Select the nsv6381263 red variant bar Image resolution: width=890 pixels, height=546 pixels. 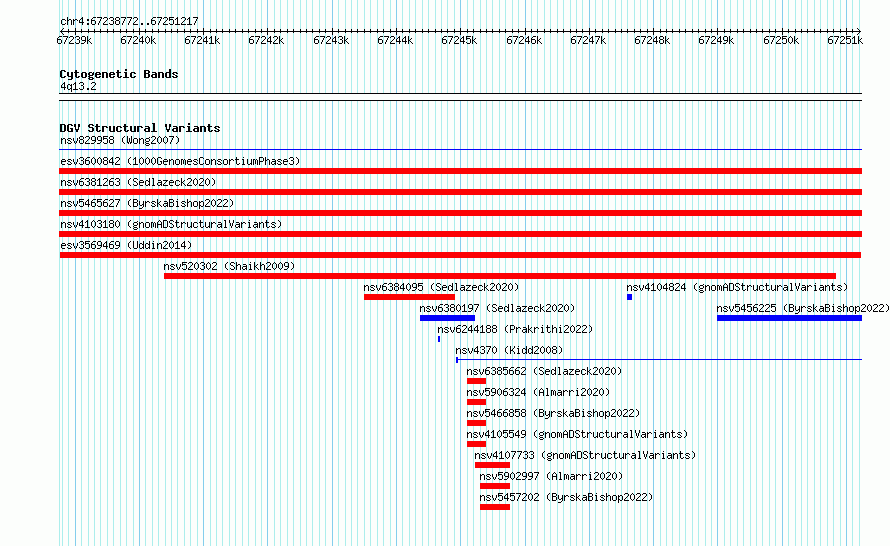pos(460,192)
